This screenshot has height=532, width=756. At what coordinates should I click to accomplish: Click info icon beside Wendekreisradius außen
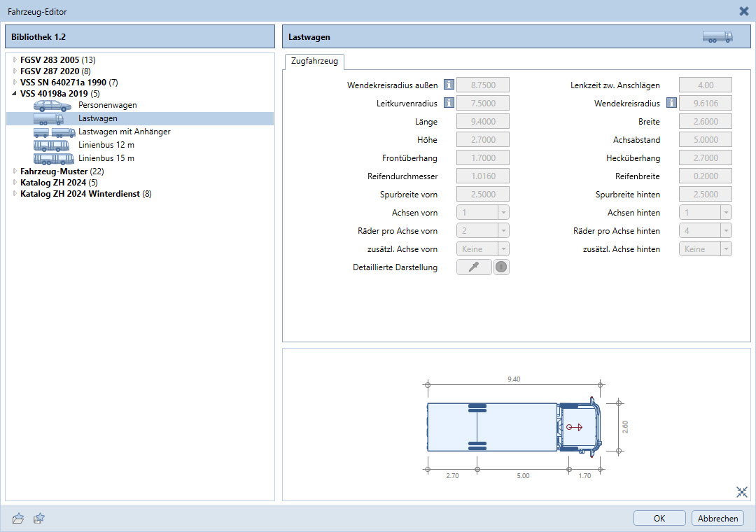[449, 85]
